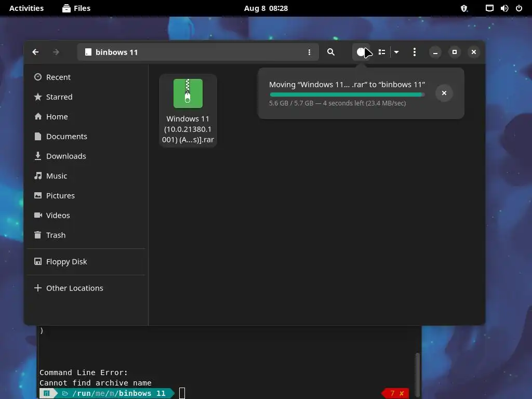Click the Floppy Disk drive icon
Screen dimensions: 532x399
click(38, 262)
